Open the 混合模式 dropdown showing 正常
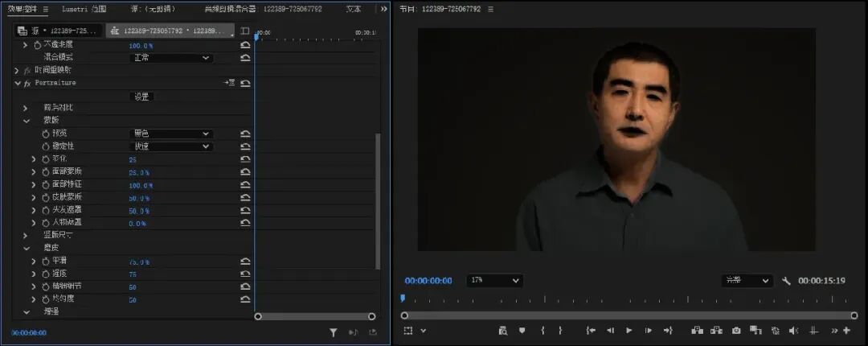This screenshot has height=346, width=868. [171, 58]
